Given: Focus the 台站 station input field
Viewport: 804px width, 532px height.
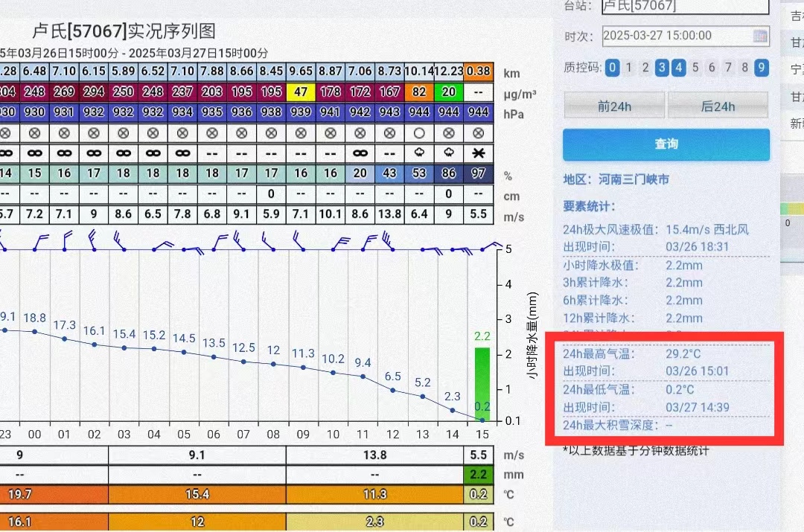Looking at the screenshot, I should pos(685,6).
